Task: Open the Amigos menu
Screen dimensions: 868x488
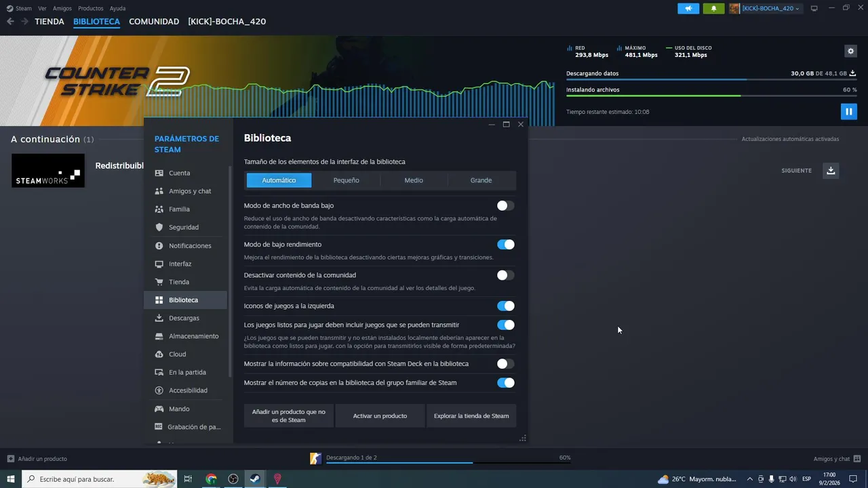Action: click(x=62, y=8)
